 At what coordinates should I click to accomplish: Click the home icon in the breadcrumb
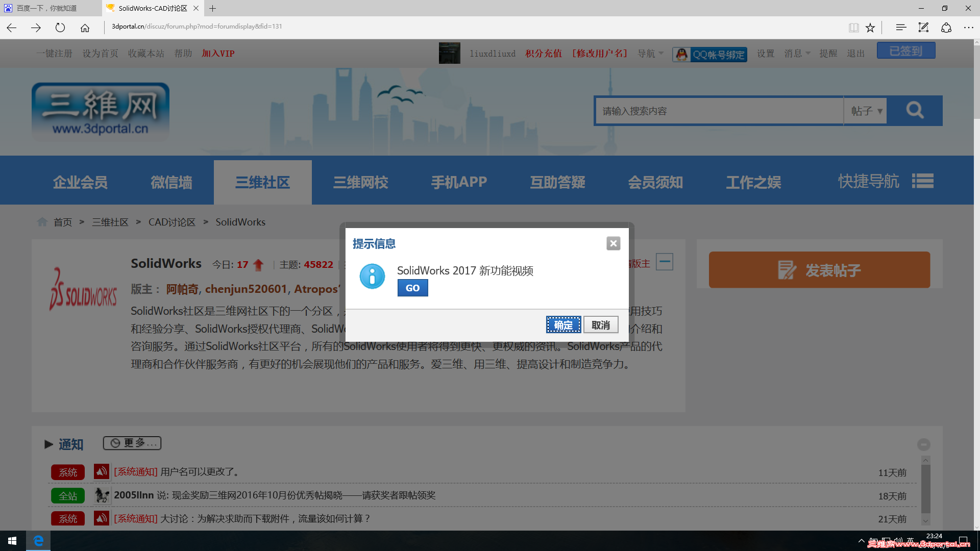click(42, 221)
